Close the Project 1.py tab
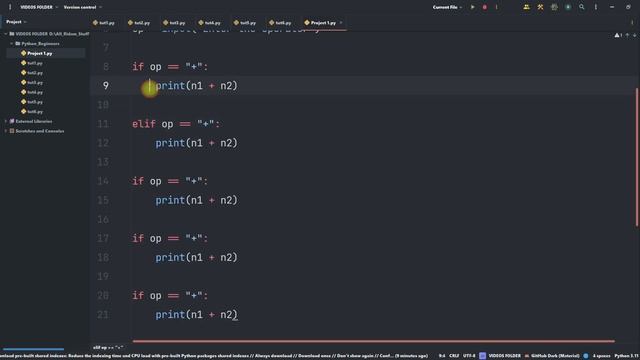Viewport: 640px width, 360px height. pos(341,23)
